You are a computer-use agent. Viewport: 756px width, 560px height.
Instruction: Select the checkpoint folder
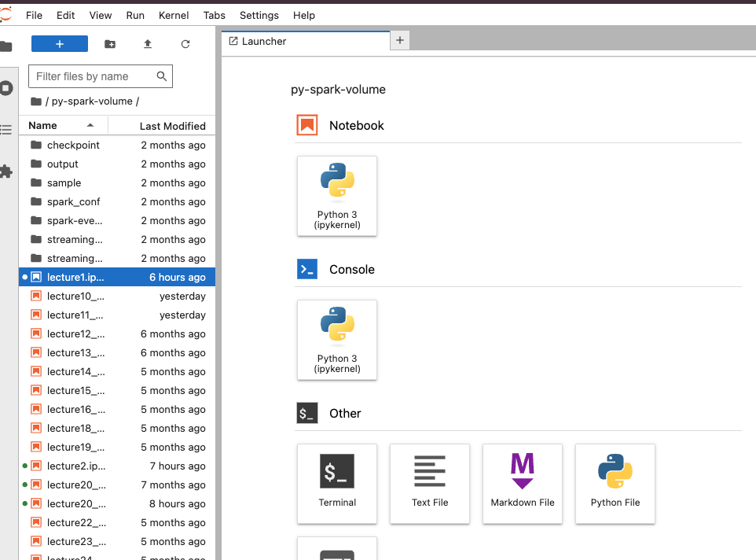click(117, 146)
